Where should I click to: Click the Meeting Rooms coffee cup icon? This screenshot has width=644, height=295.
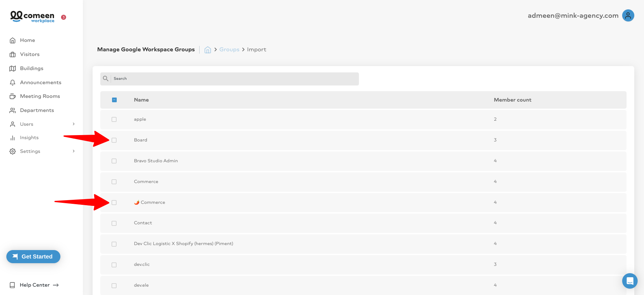(13, 96)
